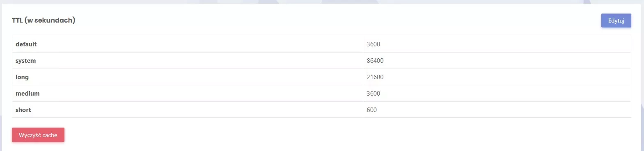
Task: Select the long row label
Action: [22, 77]
